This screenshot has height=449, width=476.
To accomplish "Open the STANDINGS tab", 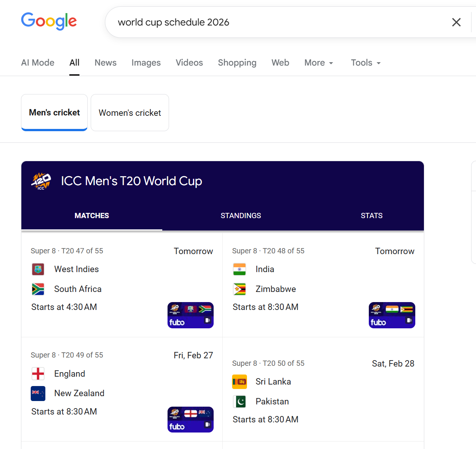I will (241, 216).
